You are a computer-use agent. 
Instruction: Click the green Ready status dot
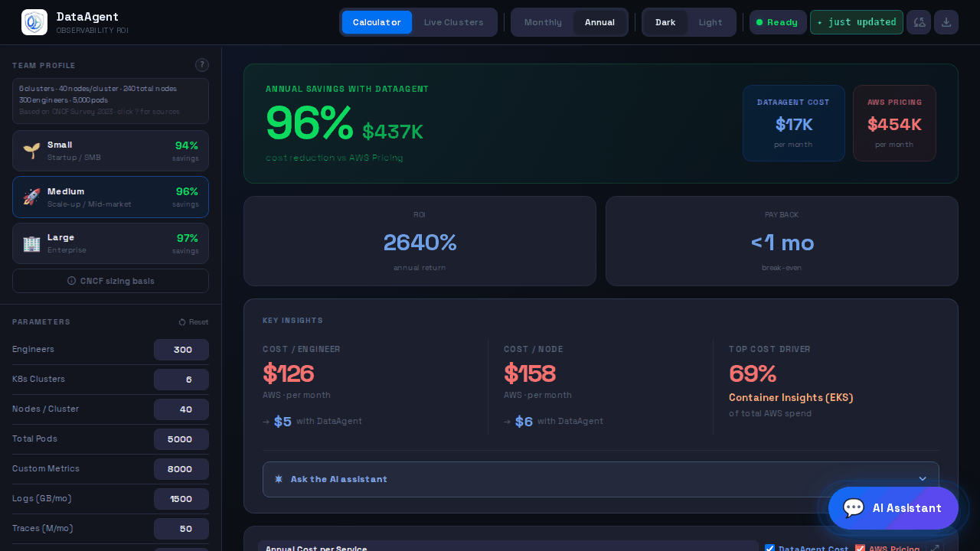point(759,22)
